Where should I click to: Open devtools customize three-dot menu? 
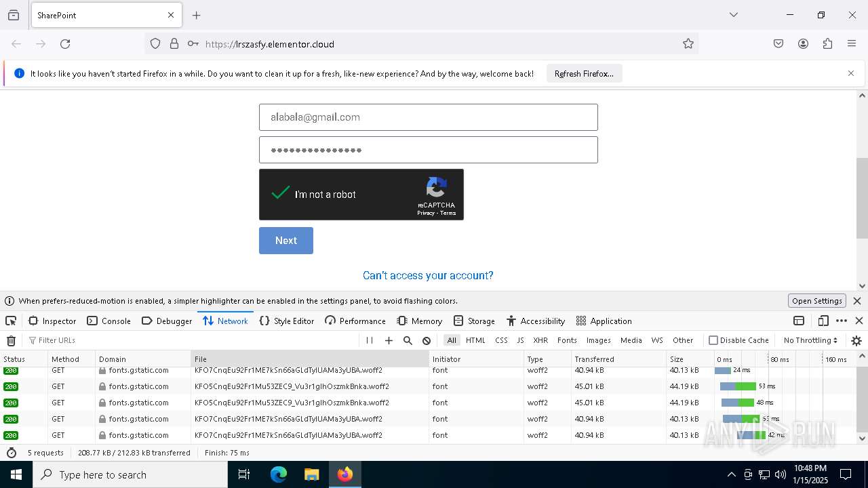click(842, 321)
